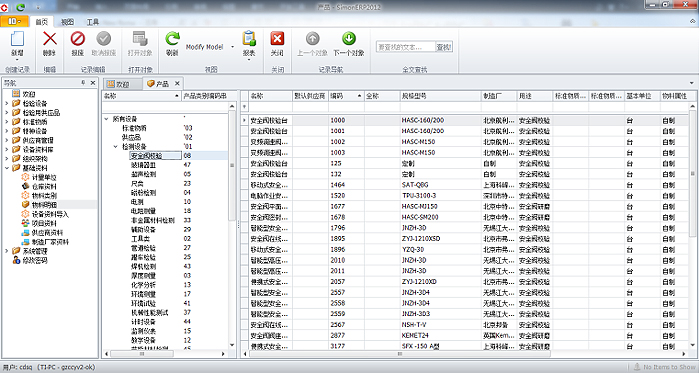Click the 查找 search button
Screen dimensions: 700x373
pyautogui.click(x=444, y=47)
